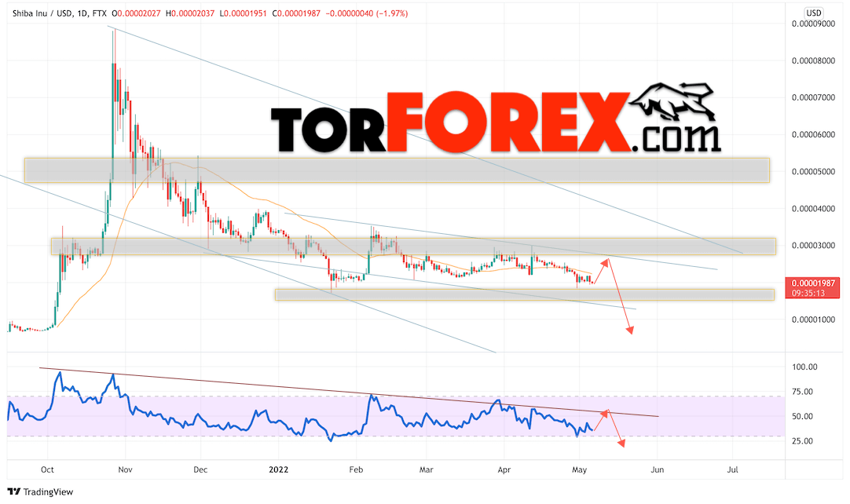Viewport: 850px width, 504px height.
Task: Click the open value O0.00002027
Action: 136,13
